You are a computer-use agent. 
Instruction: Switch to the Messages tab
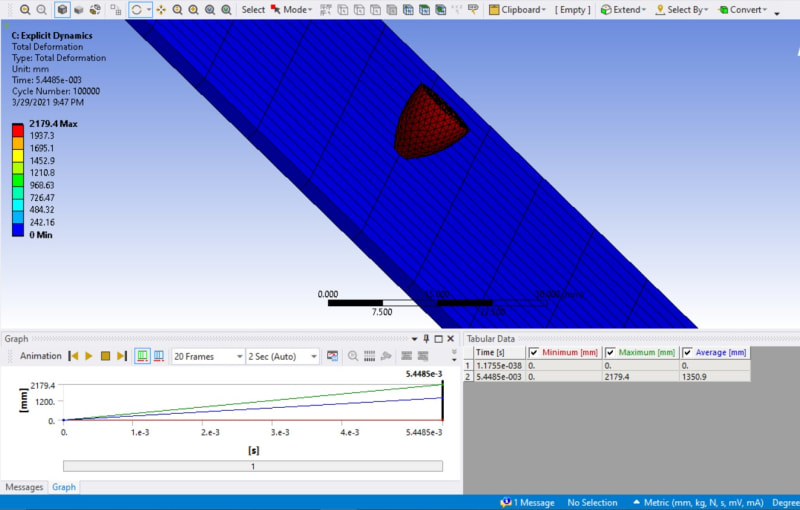pyautogui.click(x=24, y=487)
